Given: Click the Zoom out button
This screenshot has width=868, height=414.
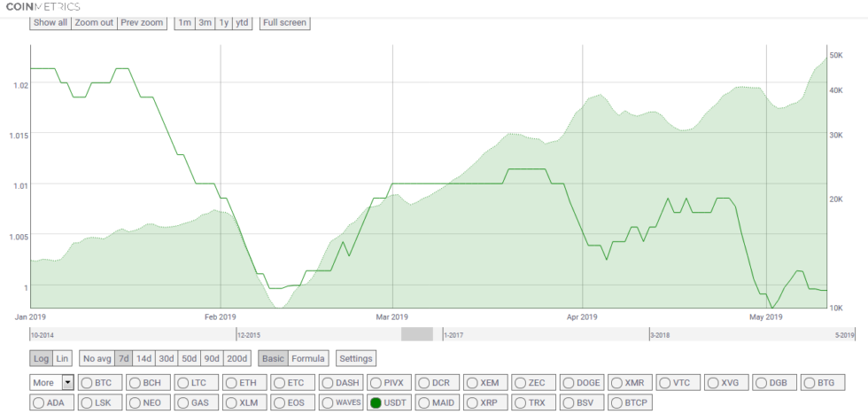Looking at the screenshot, I should [94, 22].
